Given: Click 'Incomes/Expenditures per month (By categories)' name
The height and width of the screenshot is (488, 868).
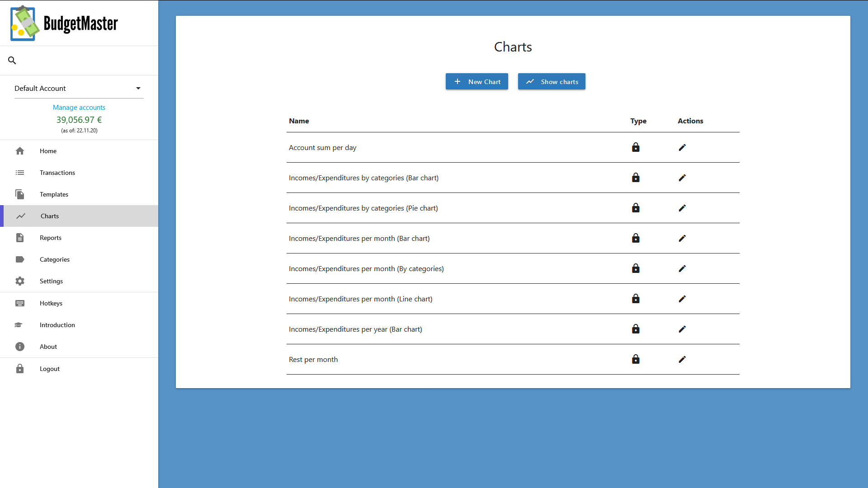Looking at the screenshot, I should pyautogui.click(x=366, y=269).
